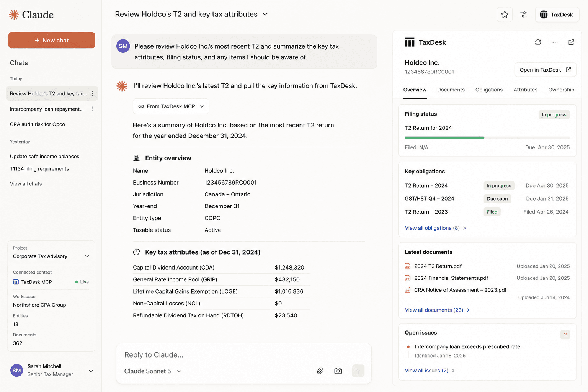The image size is (588, 392).
Task: Click the RDTOH value $23,540
Action: pos(286,315)
